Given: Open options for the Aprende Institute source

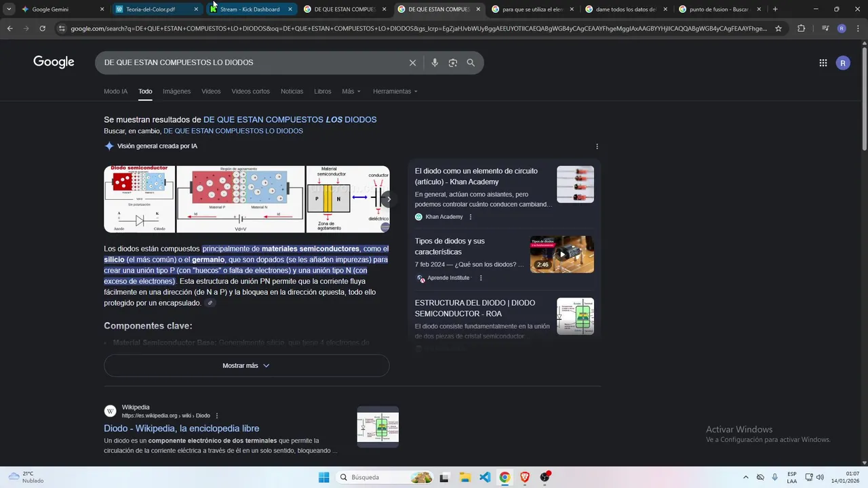Looking at the screenshot, I should (x=481, y=278).
